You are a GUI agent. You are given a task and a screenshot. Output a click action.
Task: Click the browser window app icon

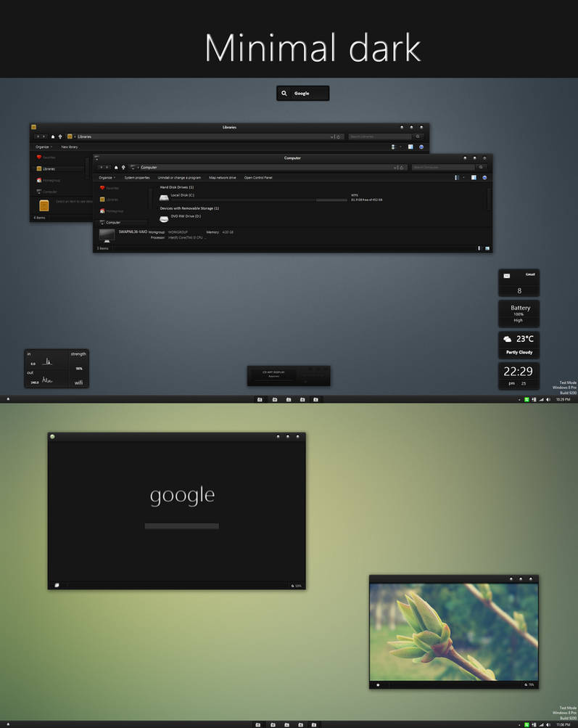click(52, 436)
